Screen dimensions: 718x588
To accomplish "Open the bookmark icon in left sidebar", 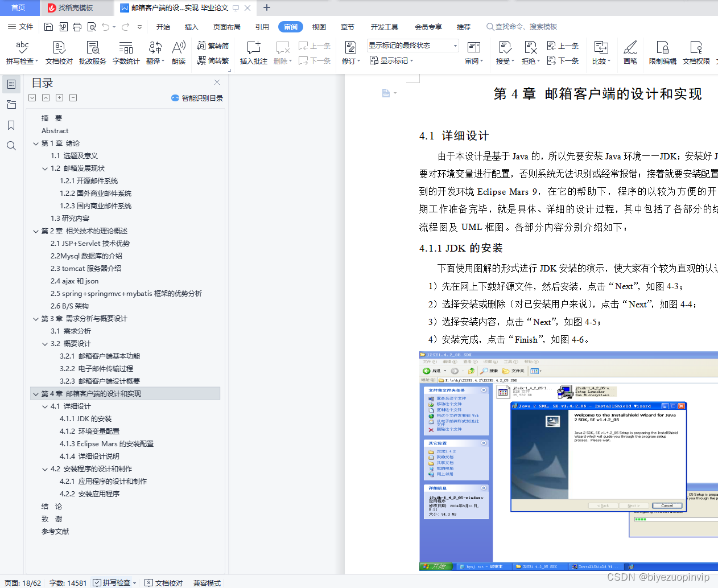I will [x=11, y=125].
